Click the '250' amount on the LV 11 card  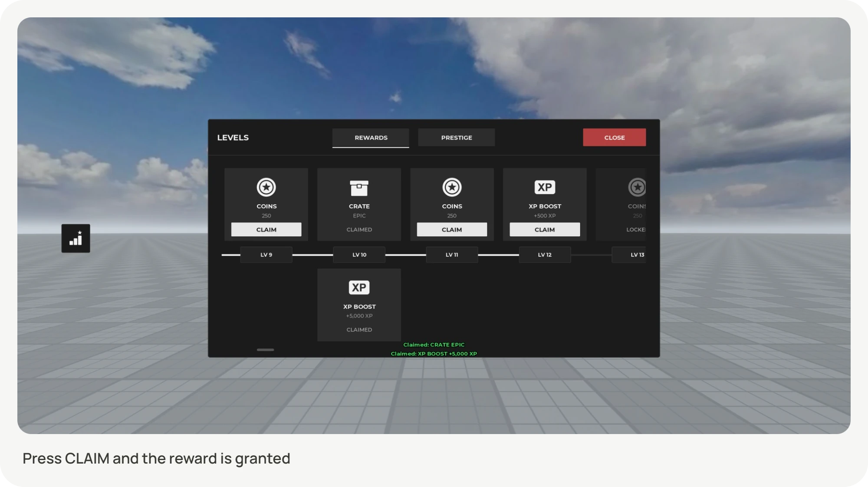(x=452, y=216)
